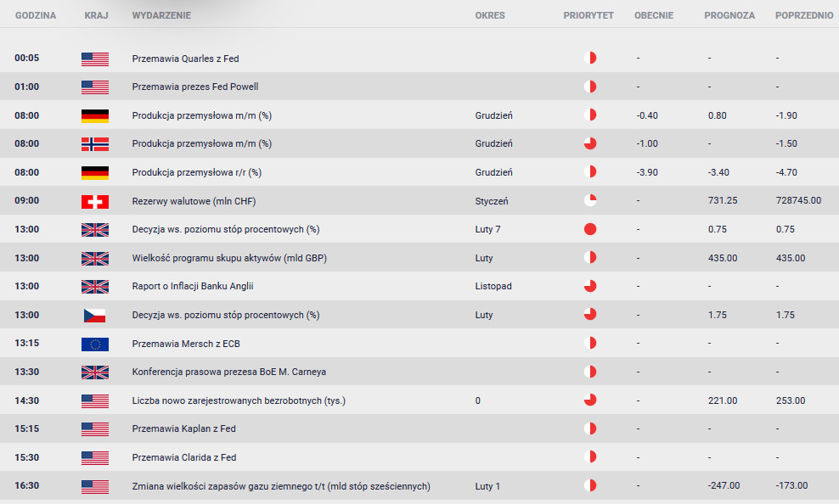Screen dimensions: 839x504
Task: Click the Swiss flag for currency reserves
Action: click(x=95, y=201)
